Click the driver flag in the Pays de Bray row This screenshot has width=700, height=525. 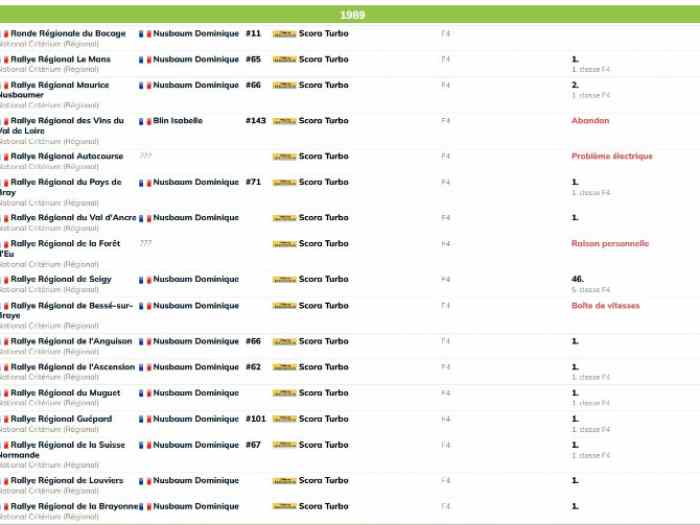pos(145,183)
